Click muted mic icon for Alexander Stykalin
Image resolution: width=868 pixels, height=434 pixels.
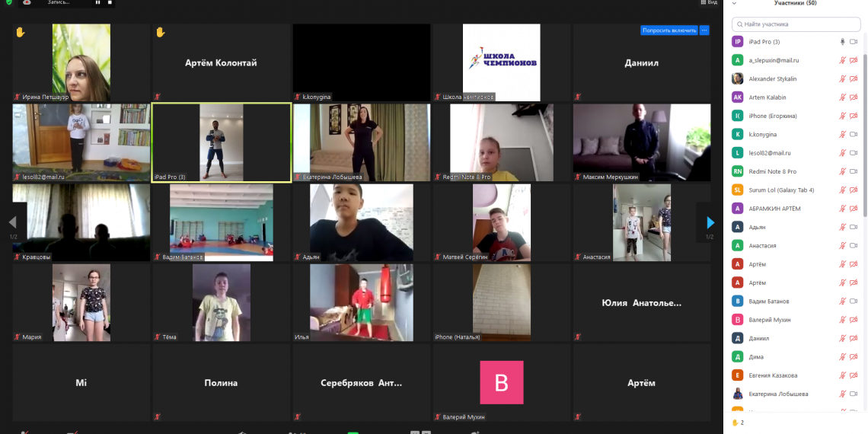pyautogui.click(x=842, y=79)
